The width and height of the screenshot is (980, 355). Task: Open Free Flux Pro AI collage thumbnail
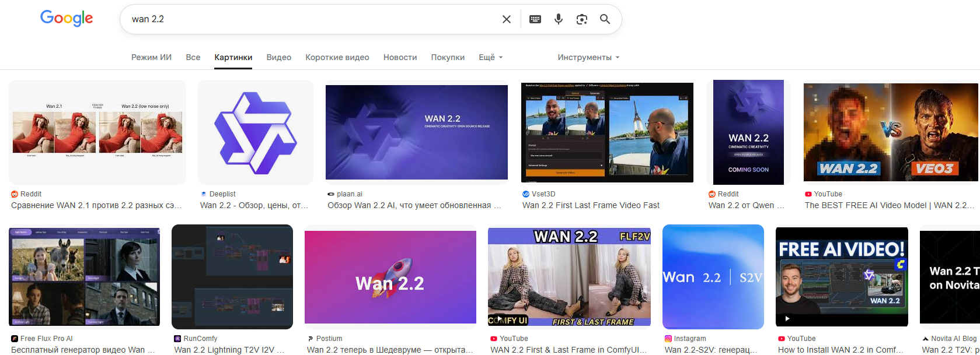[85, 277]
